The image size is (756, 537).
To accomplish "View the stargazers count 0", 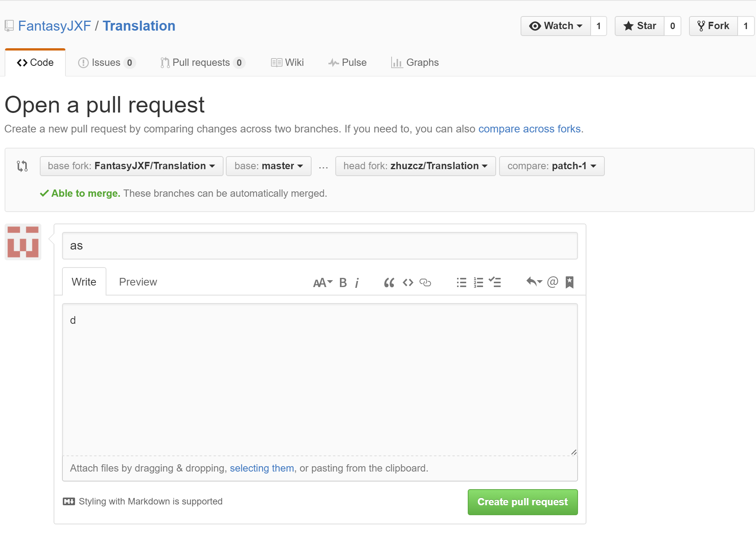I will pyautogui.click(x=673, y=26).
